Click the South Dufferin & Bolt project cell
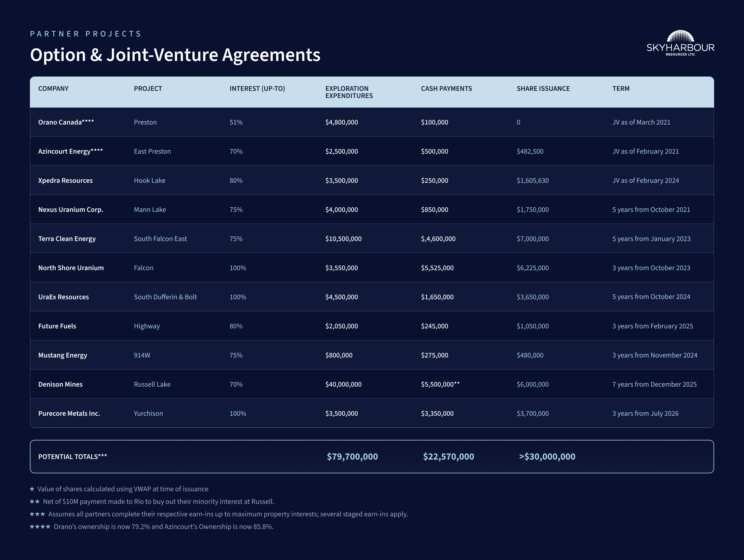Screen dimensions: 744x560 tap(165, 297)
